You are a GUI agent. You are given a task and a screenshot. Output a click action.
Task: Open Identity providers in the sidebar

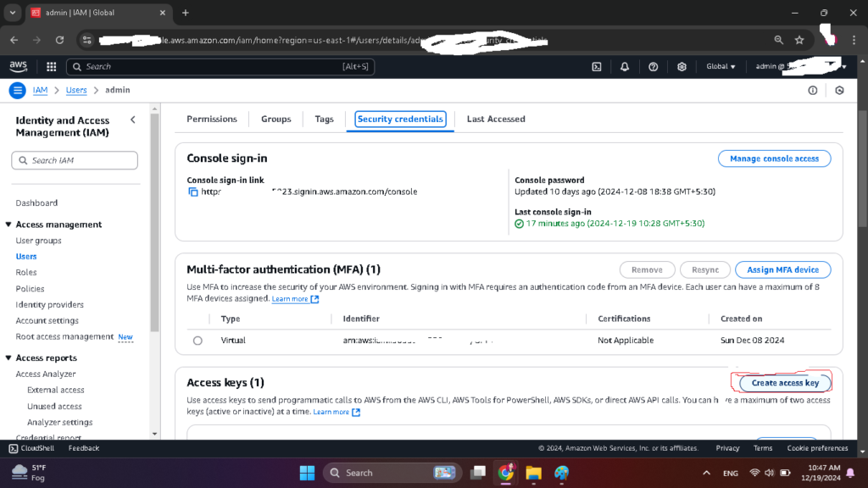[x=50, y=305]
